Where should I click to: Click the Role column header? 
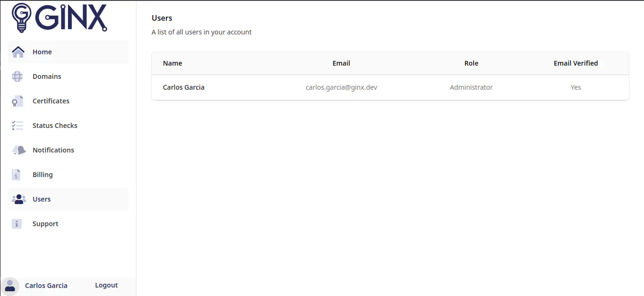point(471,63)
